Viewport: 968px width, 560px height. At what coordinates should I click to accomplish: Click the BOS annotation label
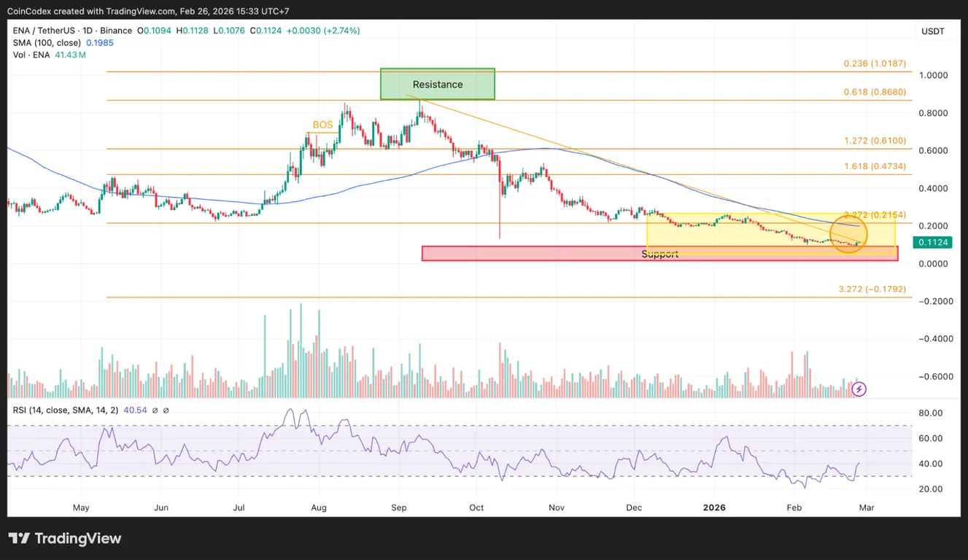(323, 125)
